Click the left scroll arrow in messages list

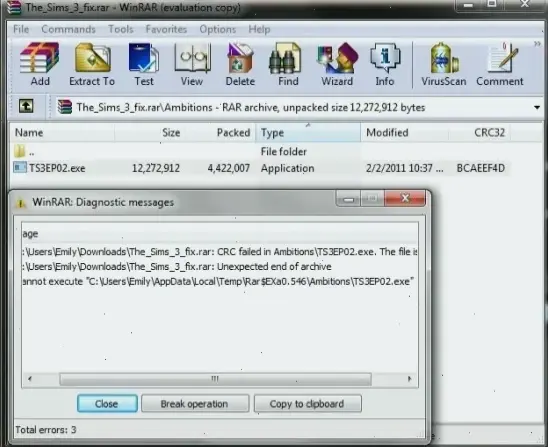(30, 379)
